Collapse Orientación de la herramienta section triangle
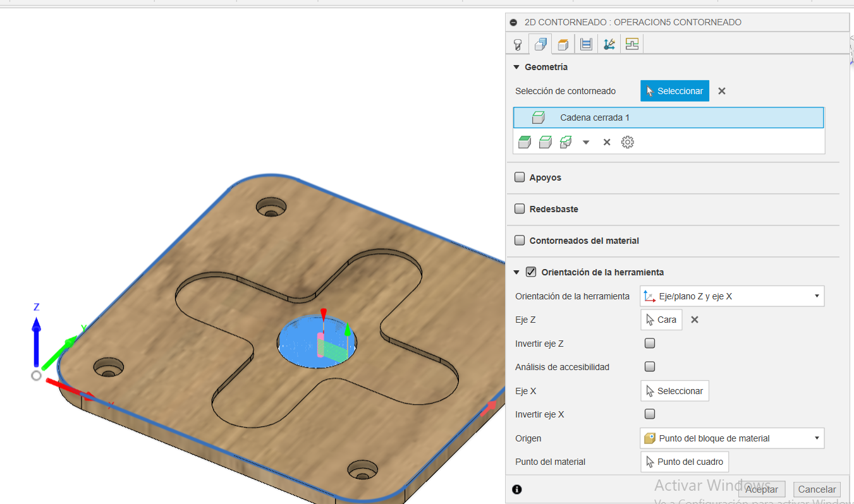 pyautogui.click(x=516, y=272)
